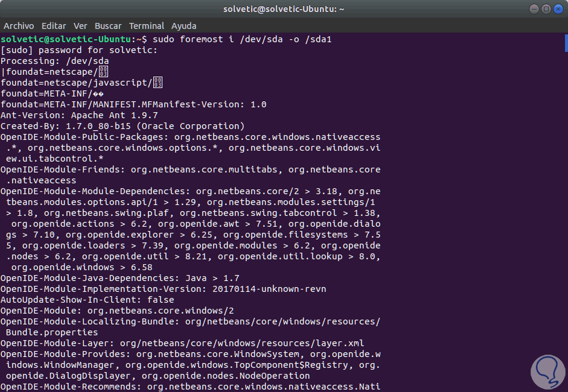Click the 'OpenIDE-Module-Recommends' line
Viewport: 568px width, 392px height.
click(x=191, y=387)
